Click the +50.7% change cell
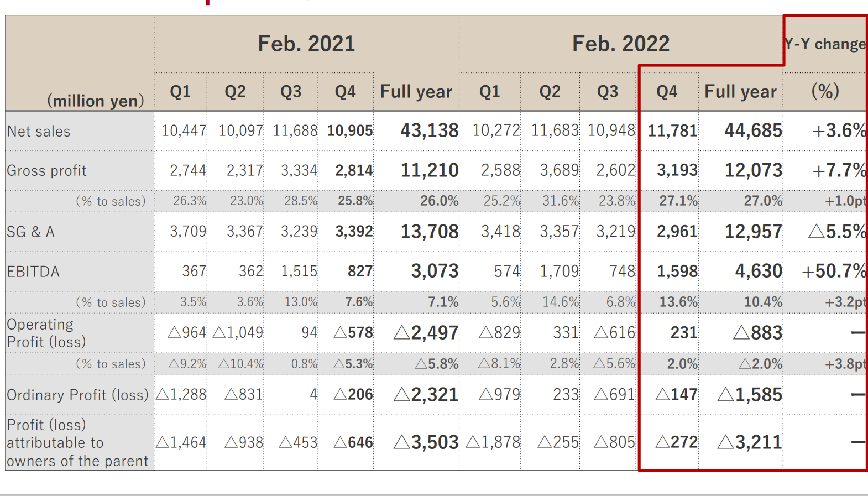Screen dimensions: 868x496 pyautogui.click(x=834, y=272)
